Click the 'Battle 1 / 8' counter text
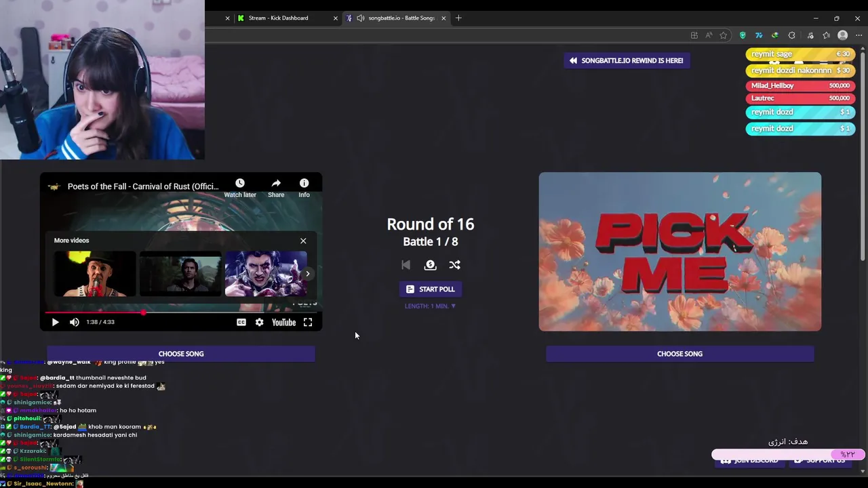Viewport: 868px width, 488px height. coord(430,242)
